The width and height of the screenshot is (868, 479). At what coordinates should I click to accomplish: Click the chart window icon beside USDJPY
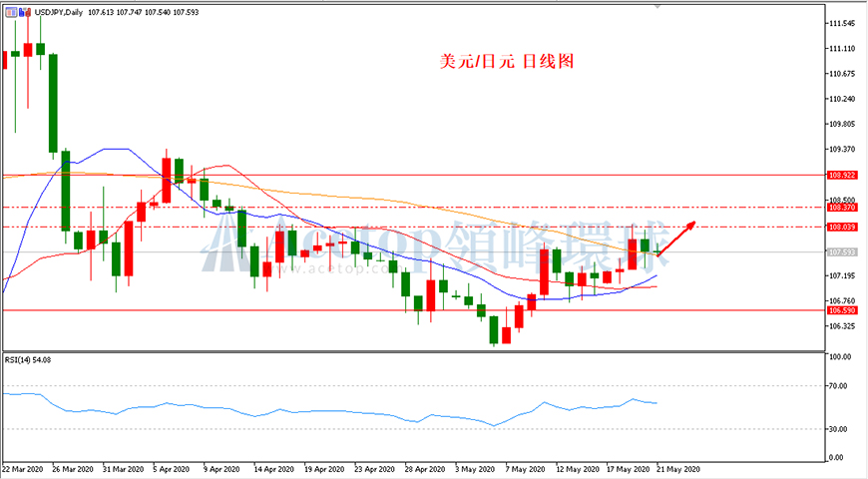[x=12, y=12]
